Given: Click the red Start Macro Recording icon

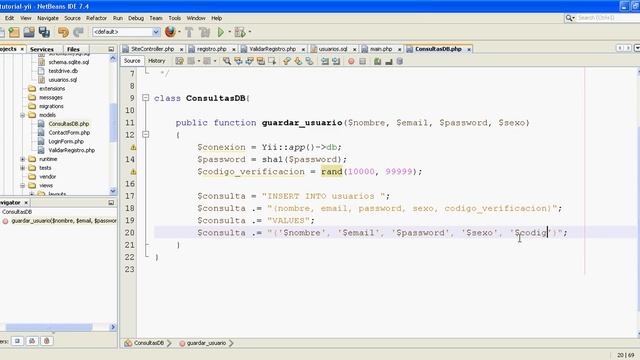Looking at the screenshot, I should pos(351,61).
